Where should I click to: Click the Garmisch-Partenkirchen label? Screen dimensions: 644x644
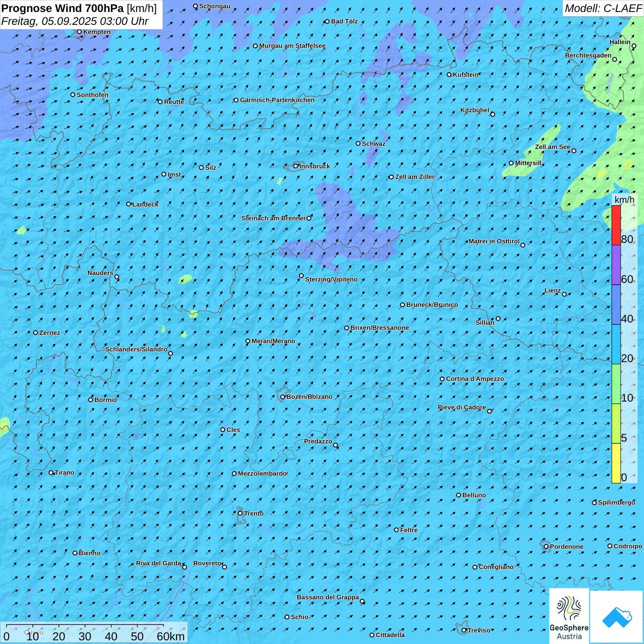point(277,100)
